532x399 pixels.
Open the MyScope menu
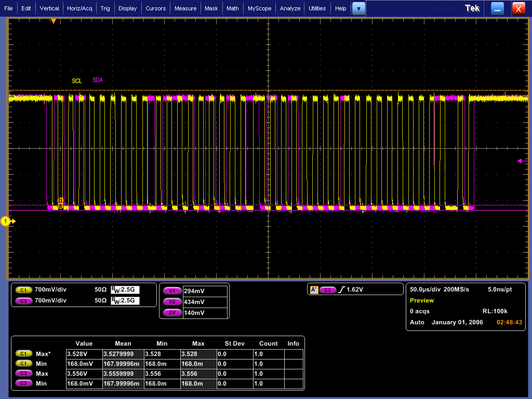click(259, 8)
